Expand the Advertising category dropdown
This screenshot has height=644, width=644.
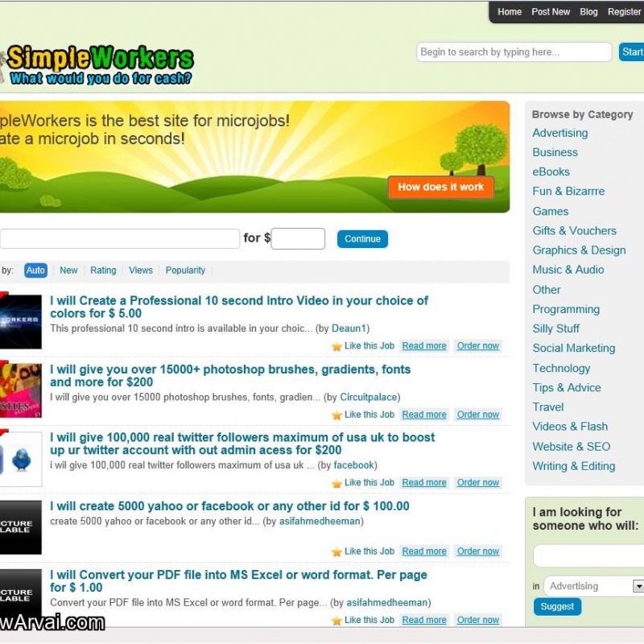[638, 586]
